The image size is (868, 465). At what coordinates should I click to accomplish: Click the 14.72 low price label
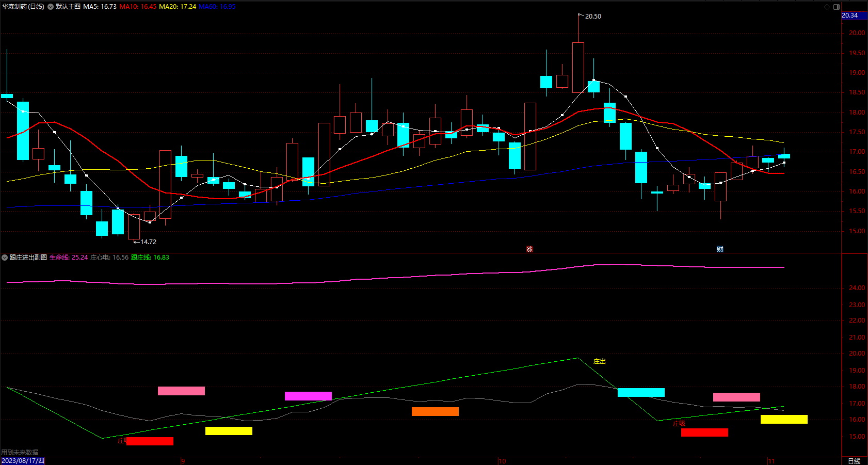click(148, 242)
